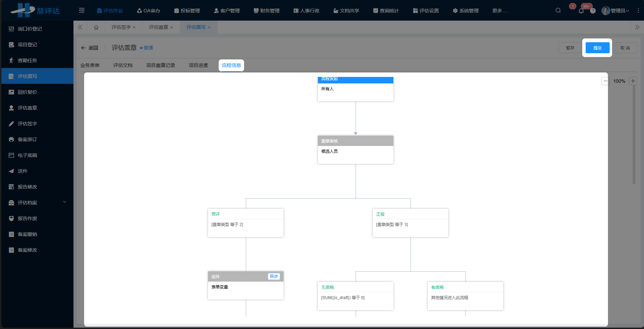Image resolution: width=644 pixels, height=329 pixels.
Task: Click the search magnifier icon in header
Action: click(558, 10)
